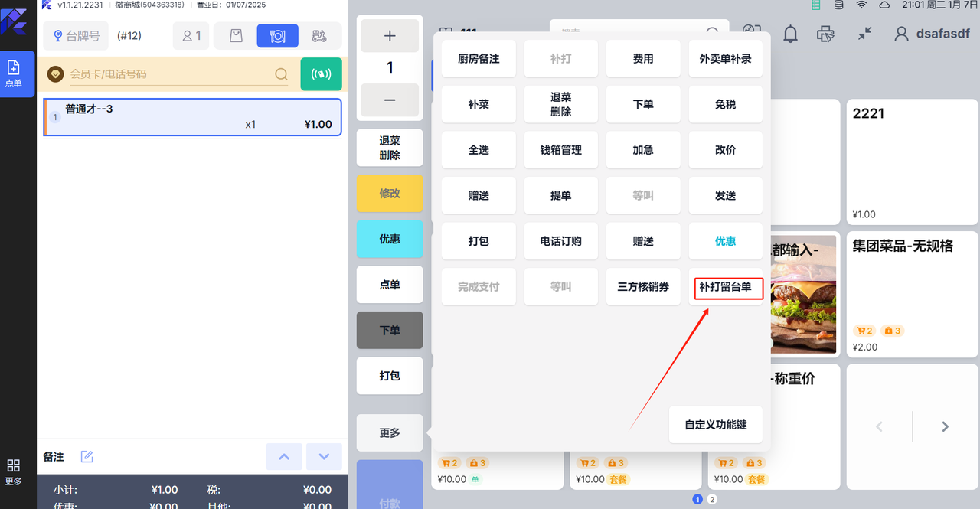Click the 台牌号 table number button
The width and height of the screenshot is (980, 509).
coord(77,36)
